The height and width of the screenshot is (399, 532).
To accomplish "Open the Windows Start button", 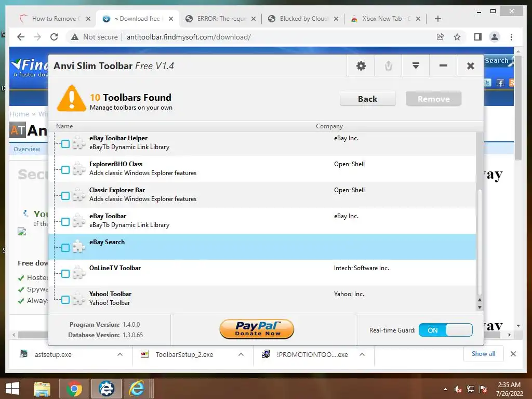I will 12,389.
